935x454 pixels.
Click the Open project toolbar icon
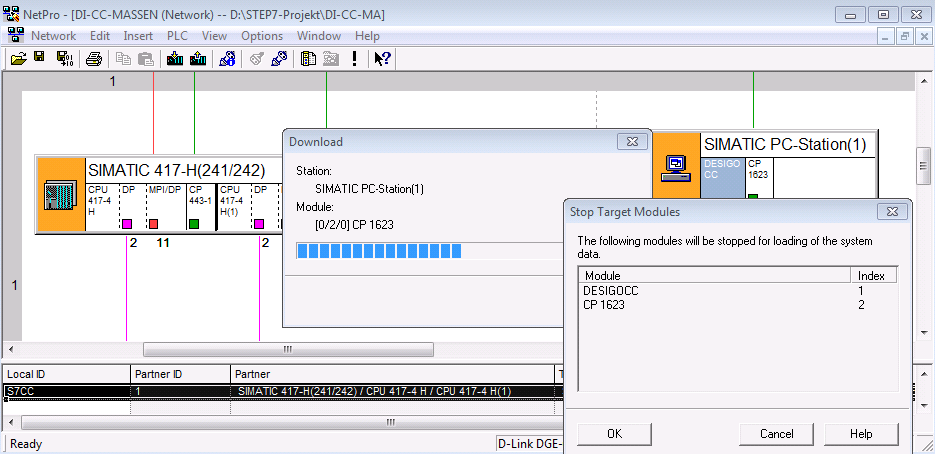pos(18,59)
